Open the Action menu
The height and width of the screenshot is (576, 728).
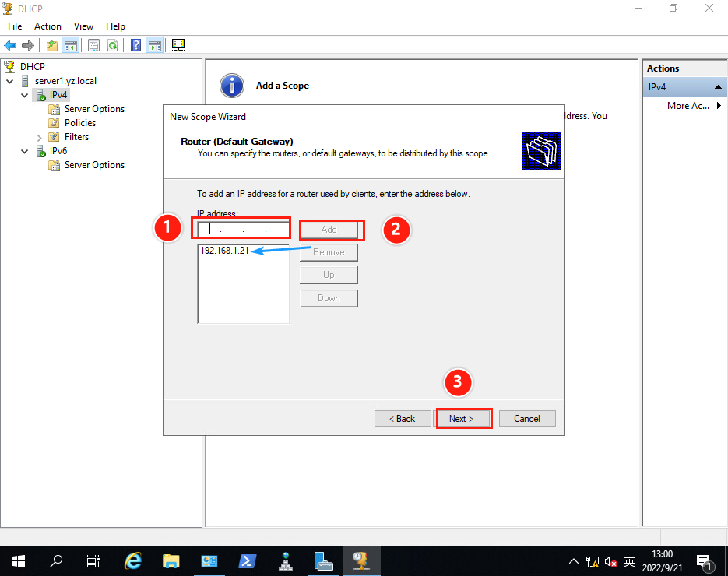click(x=47, y=26)
